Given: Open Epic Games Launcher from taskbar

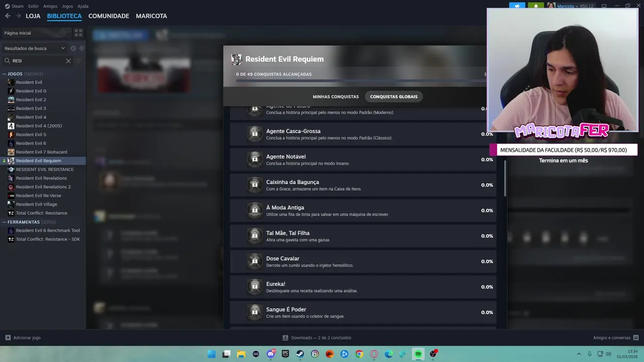Looking at the screenshot, I should coord(285,354).
